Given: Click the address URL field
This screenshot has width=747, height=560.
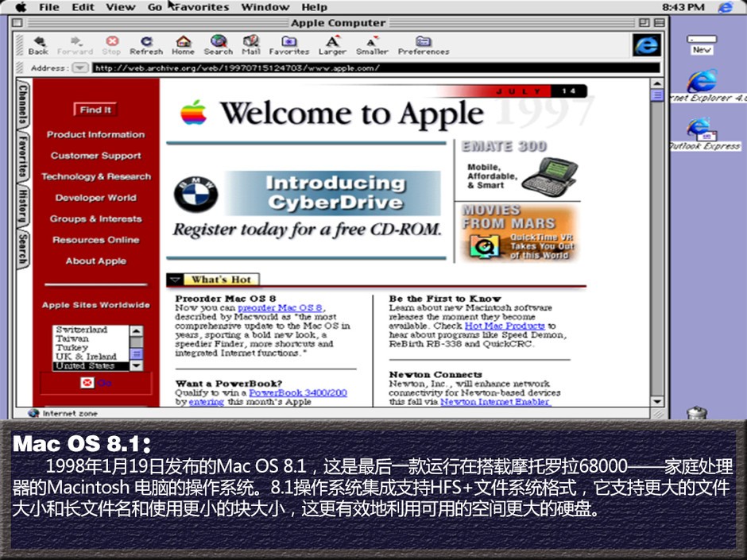Looking at the screenshot, I should (375, 68).
